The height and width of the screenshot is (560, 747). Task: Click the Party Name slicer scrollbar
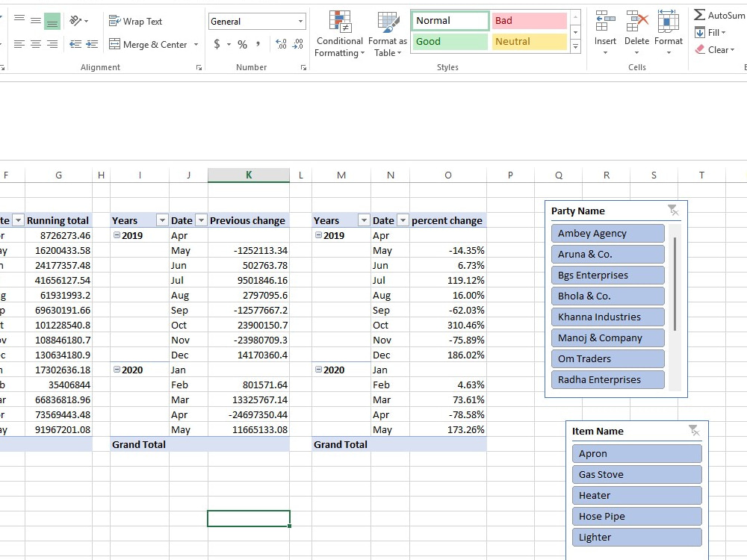[675, 284]
